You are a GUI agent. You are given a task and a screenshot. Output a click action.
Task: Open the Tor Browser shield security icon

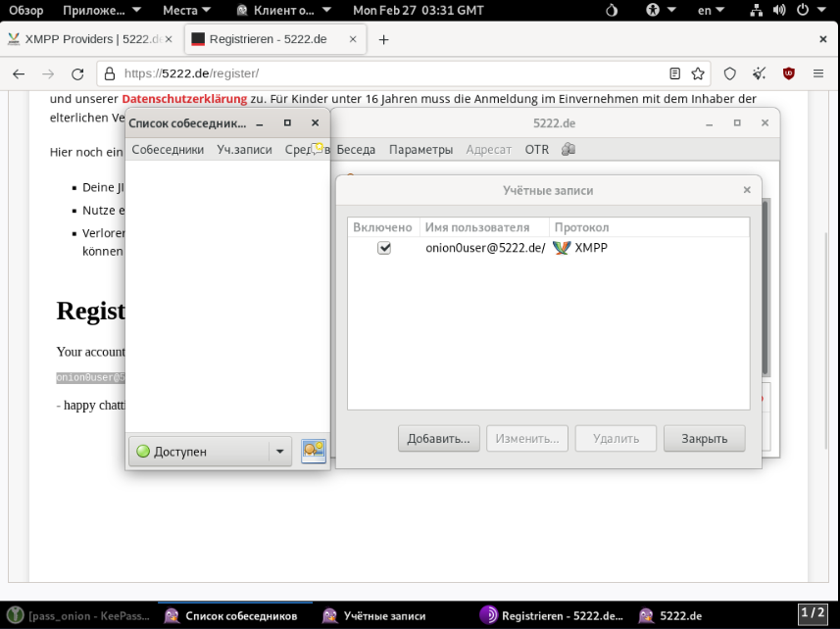click(729, 73)
